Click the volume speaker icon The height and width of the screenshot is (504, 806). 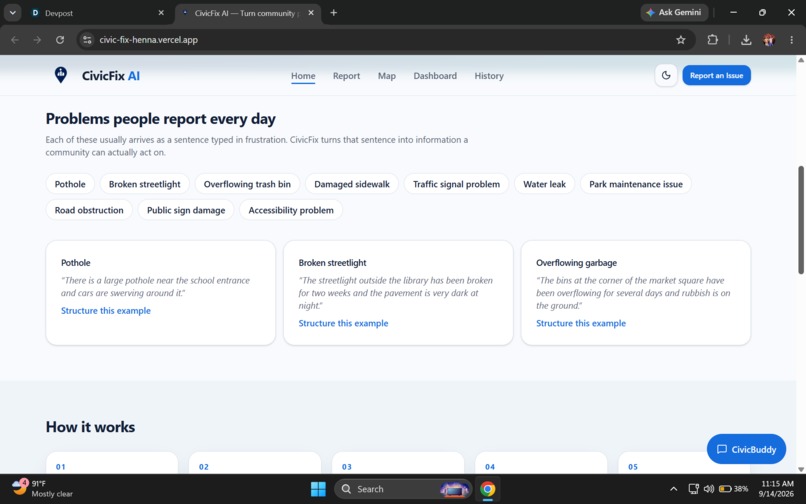(x=709, y=489)
